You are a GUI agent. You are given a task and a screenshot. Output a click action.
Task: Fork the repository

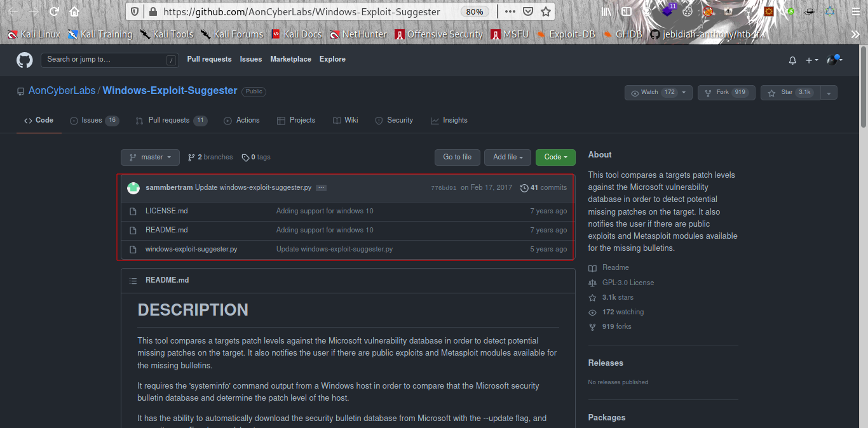726,93
